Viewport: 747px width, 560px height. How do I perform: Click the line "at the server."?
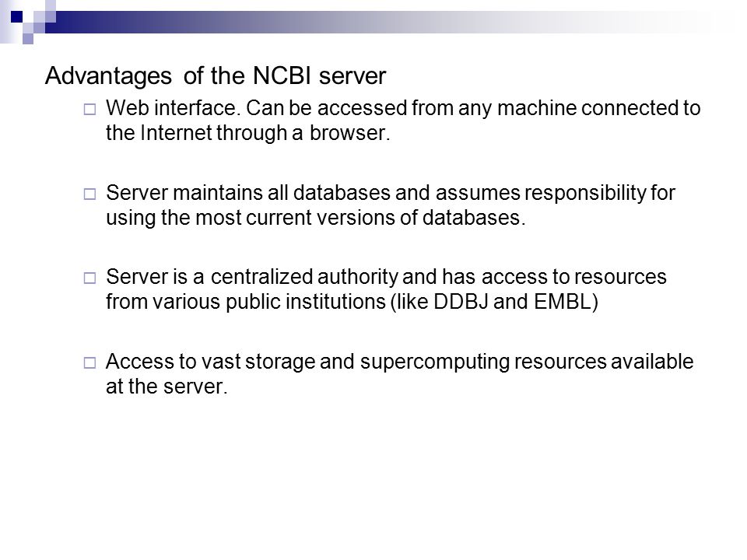pos(167,387)
